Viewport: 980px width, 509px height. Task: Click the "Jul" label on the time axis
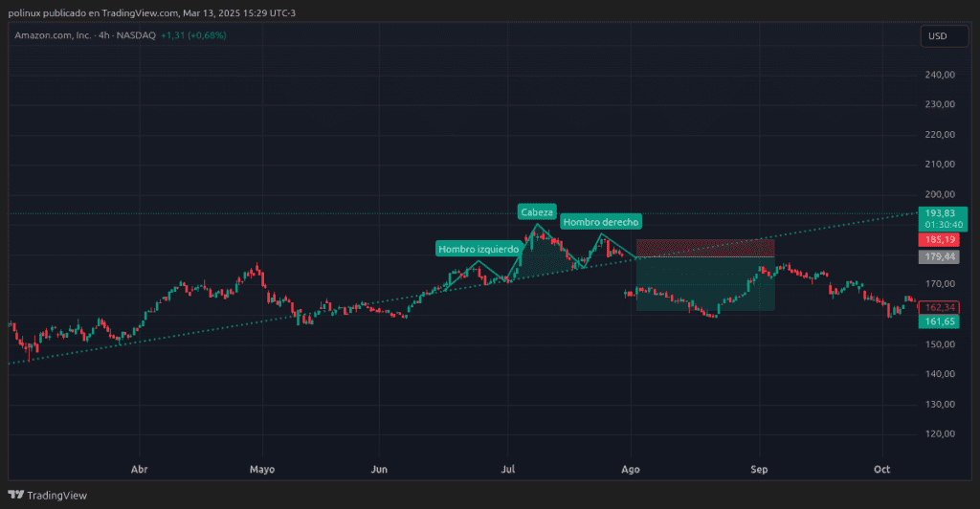pos(509,470)
